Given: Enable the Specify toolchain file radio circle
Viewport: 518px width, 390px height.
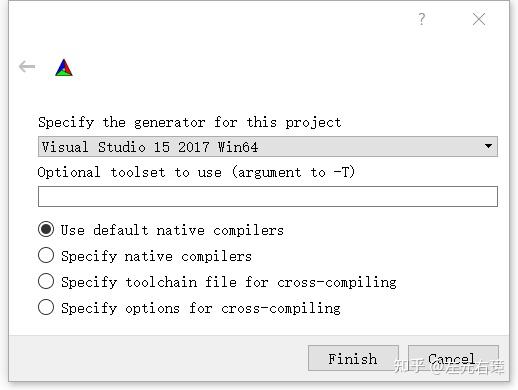Looking at the screenshot, I should tap(46, 281).
